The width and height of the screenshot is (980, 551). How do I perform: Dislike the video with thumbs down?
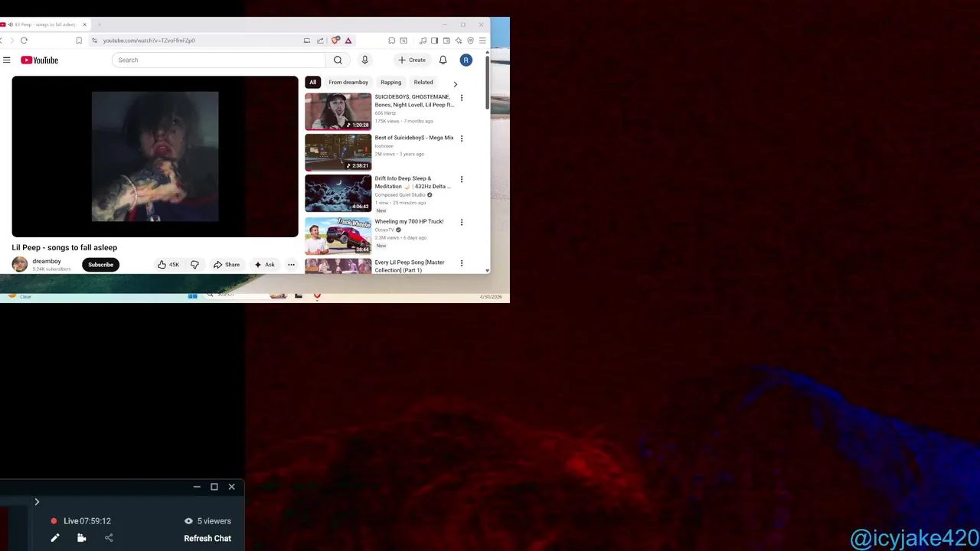[194, 265]
